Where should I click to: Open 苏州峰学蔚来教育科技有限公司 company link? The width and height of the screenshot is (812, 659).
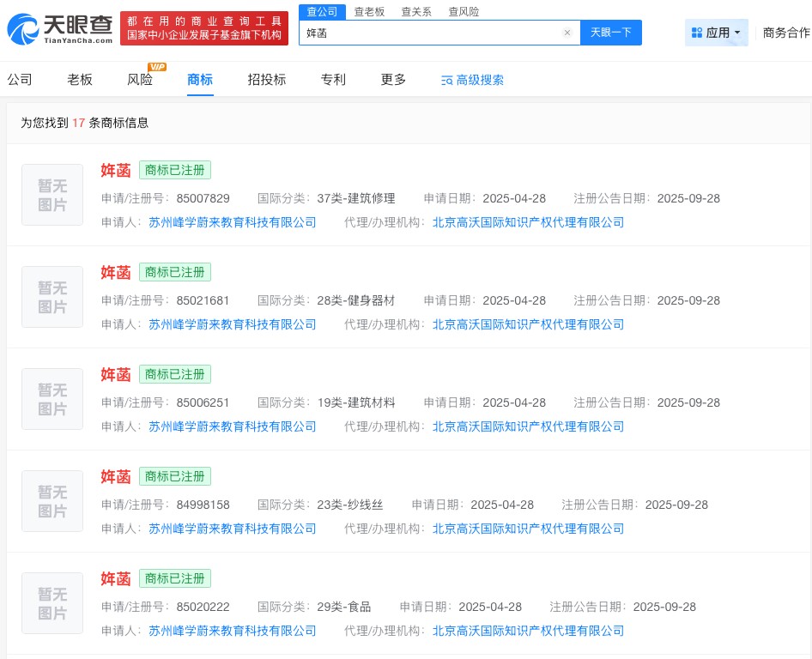[232, 222]
